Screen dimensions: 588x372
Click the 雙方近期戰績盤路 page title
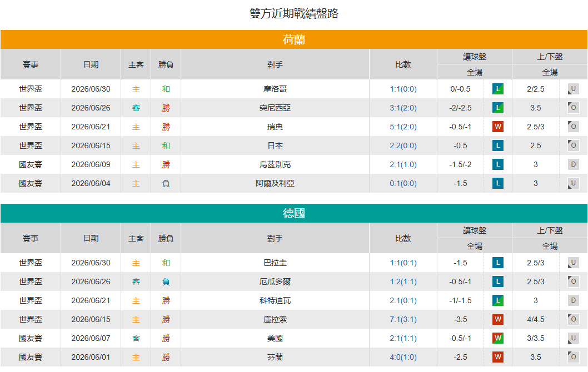click(294, 13)
